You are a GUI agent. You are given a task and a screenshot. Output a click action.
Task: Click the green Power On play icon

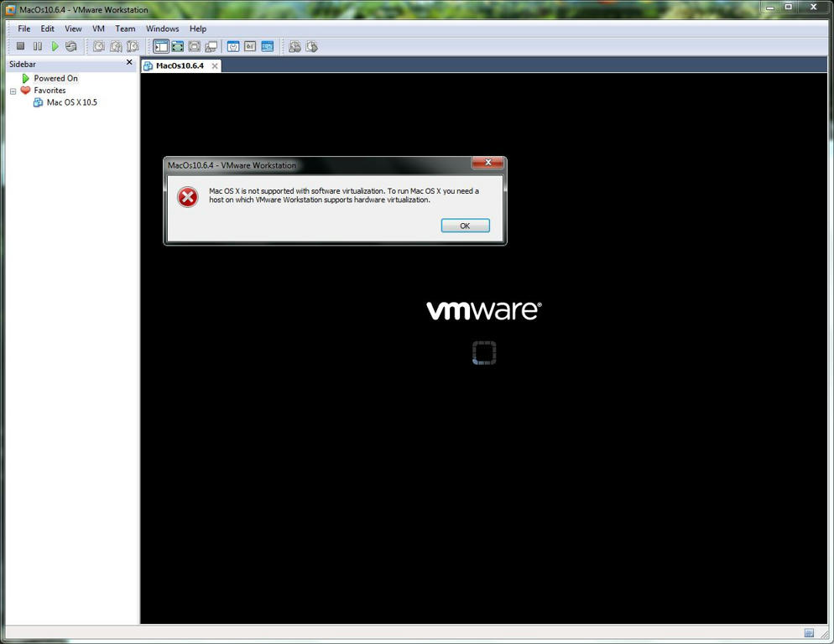(x=55, y=47)
